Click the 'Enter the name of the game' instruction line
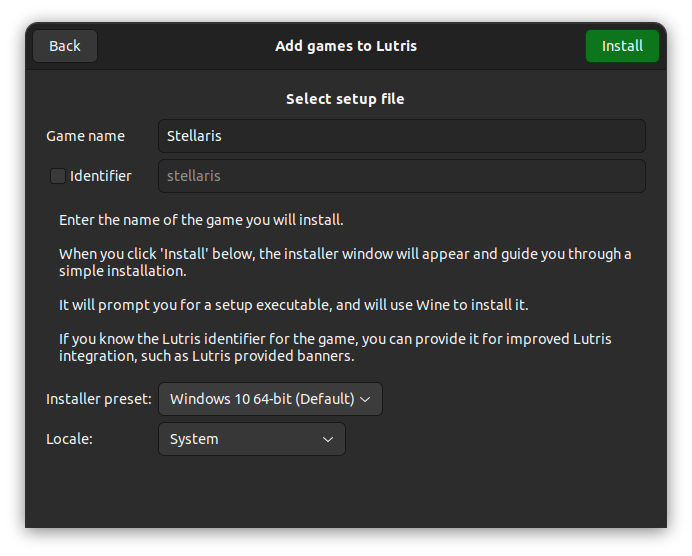Image resolution: width=692 pixels, height=556 pixels. [x=201, y=220]
